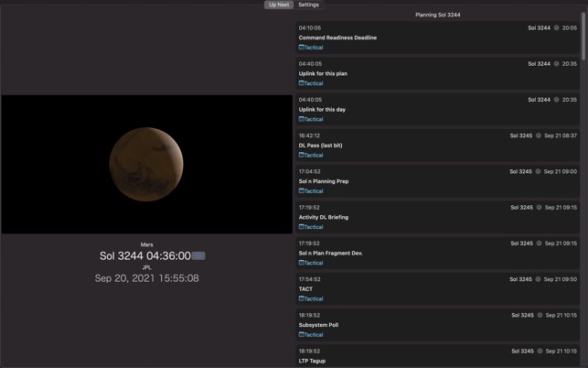
Task: Open Tactical link under Sol n Plan Fragment Dev.
Action: [311, 263]
